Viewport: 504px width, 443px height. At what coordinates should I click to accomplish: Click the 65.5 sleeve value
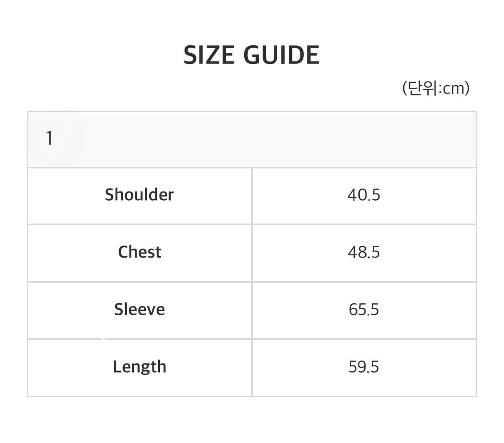point(363,310)
